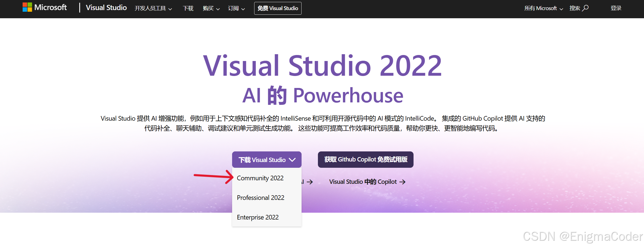Expand the 开发人员工具 menu

153,8
